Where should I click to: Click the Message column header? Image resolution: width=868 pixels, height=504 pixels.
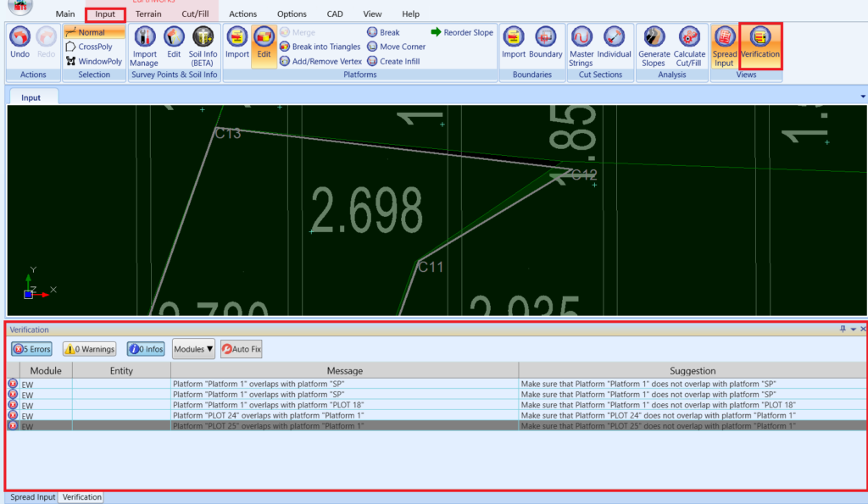pyautogui.click(x=345, y=371)
